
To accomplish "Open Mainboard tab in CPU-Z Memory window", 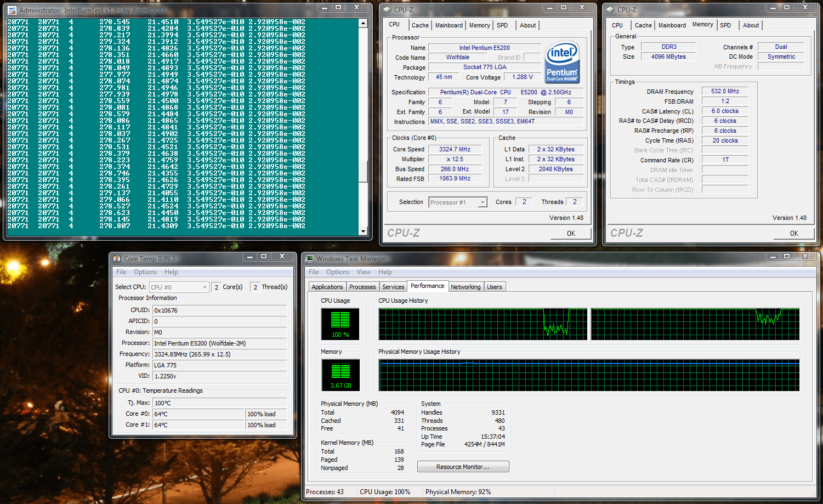I will [672, 25].
